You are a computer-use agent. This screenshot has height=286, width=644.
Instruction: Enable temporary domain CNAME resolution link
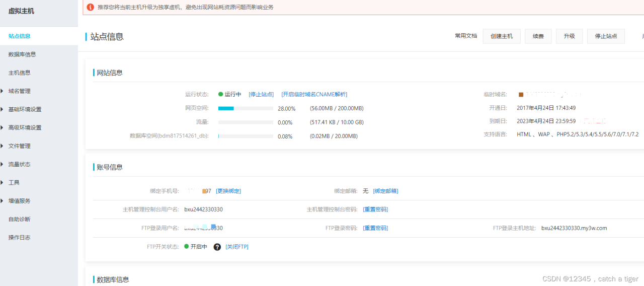pos(314,94)
